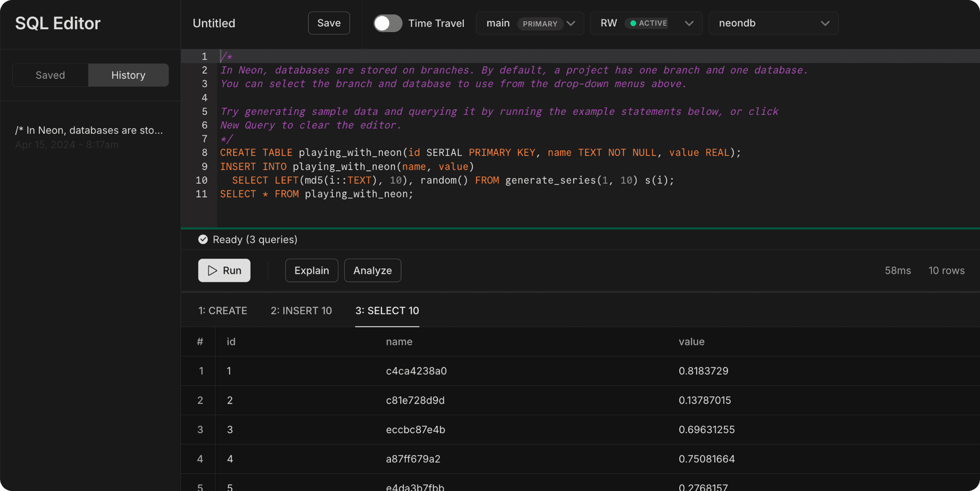
Task: Select the History tab
Action: tap(128, 75)
